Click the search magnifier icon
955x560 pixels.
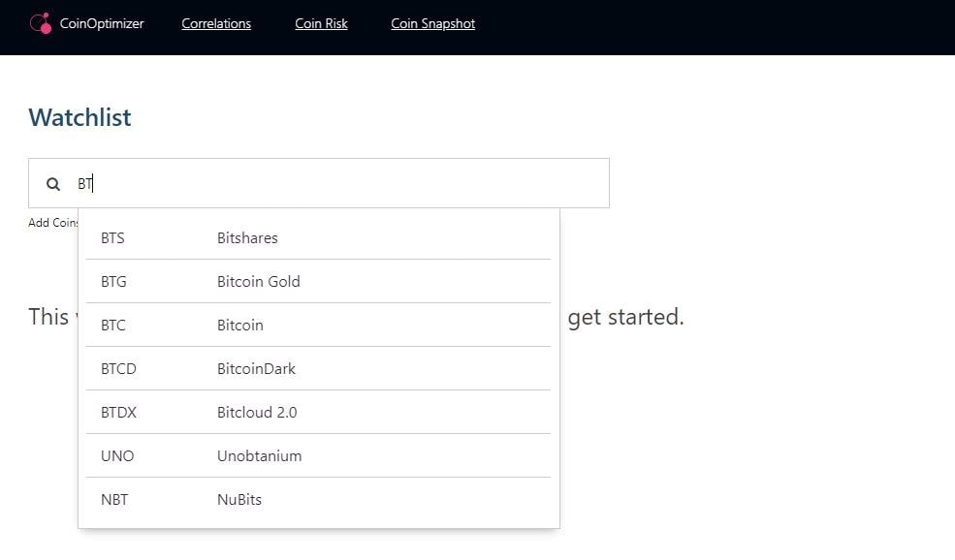pyautogui.click(x=54, y=183)
